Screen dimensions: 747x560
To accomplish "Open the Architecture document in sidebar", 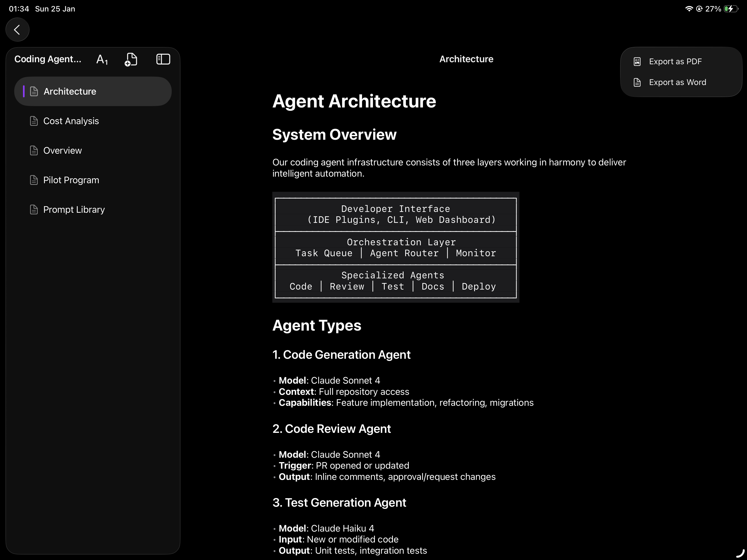I will click(69, 92).
